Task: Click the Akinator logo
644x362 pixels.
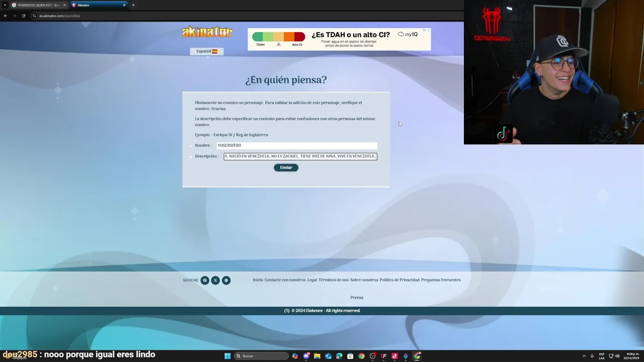Action: 207,32
